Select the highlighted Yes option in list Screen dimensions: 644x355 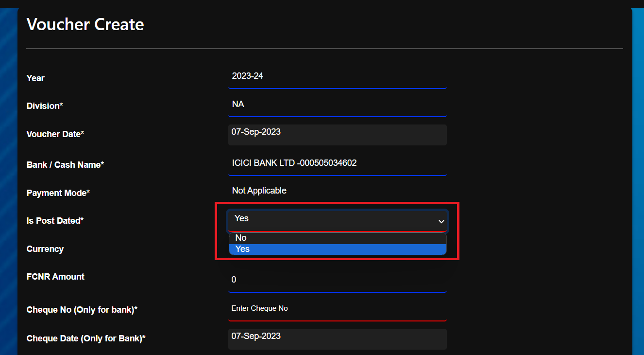pos(338,249)
